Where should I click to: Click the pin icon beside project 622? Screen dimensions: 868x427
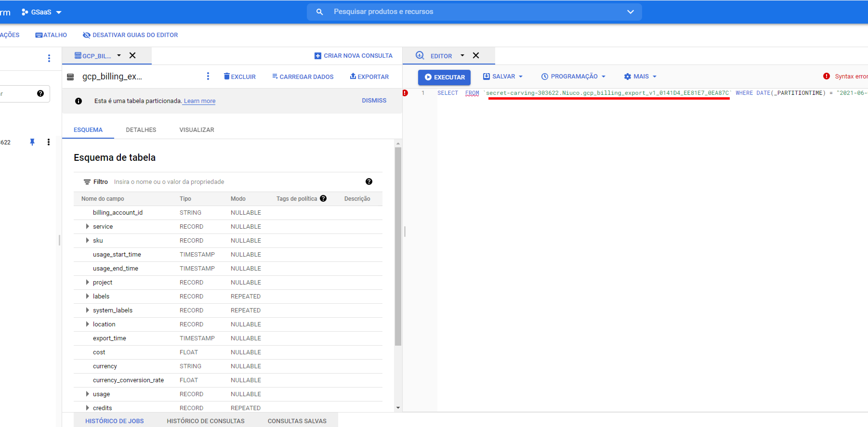coord(32,142)
